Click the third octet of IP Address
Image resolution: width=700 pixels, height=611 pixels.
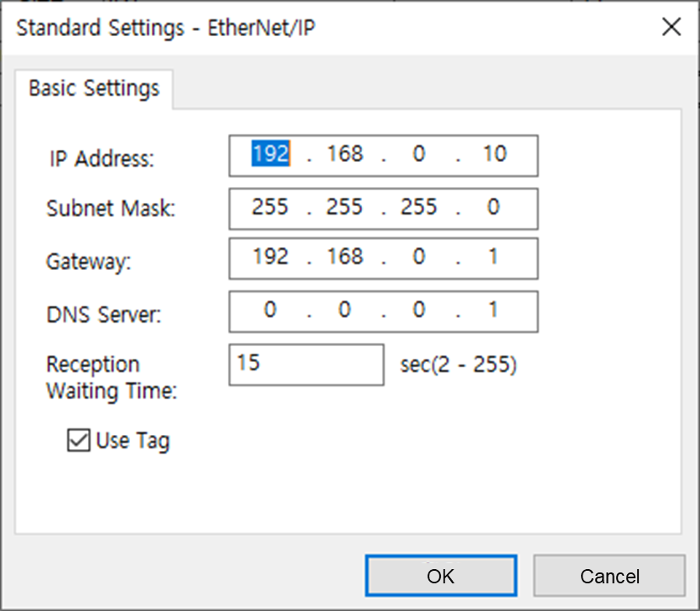(x=418, y=155)
